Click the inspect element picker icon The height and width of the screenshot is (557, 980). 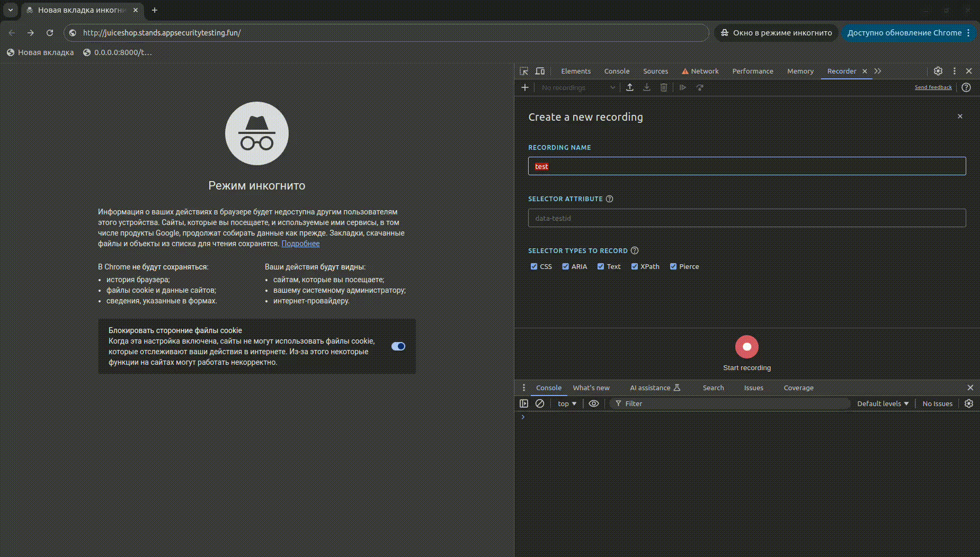(x=524, y=71)
